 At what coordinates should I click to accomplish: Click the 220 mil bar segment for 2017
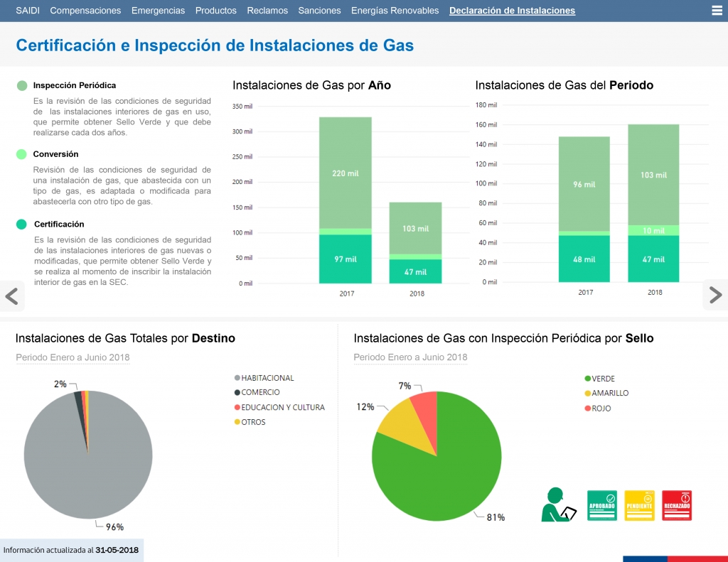346,173
